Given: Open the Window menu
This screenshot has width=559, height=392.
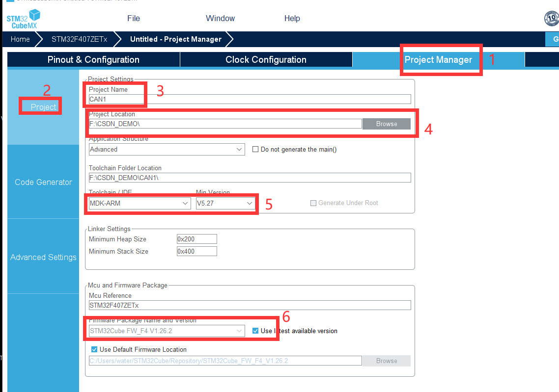Looking at the screenshot, I should point(220,19).
